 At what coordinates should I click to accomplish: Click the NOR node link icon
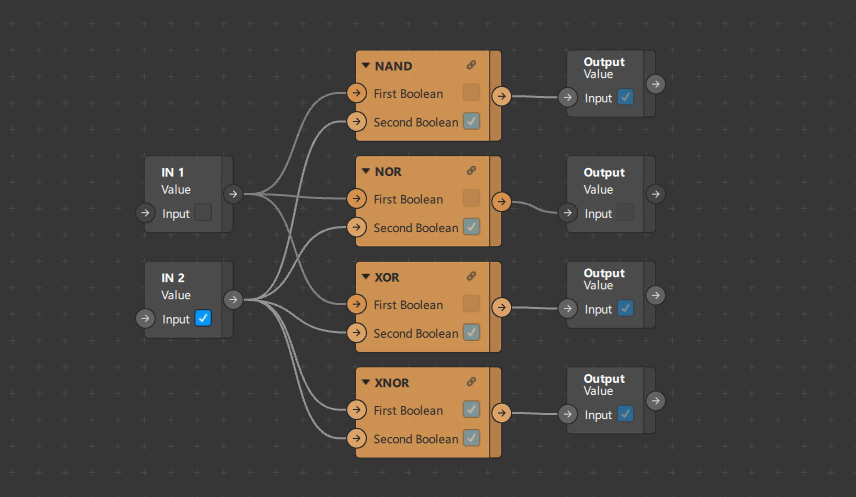click(471, 171)
